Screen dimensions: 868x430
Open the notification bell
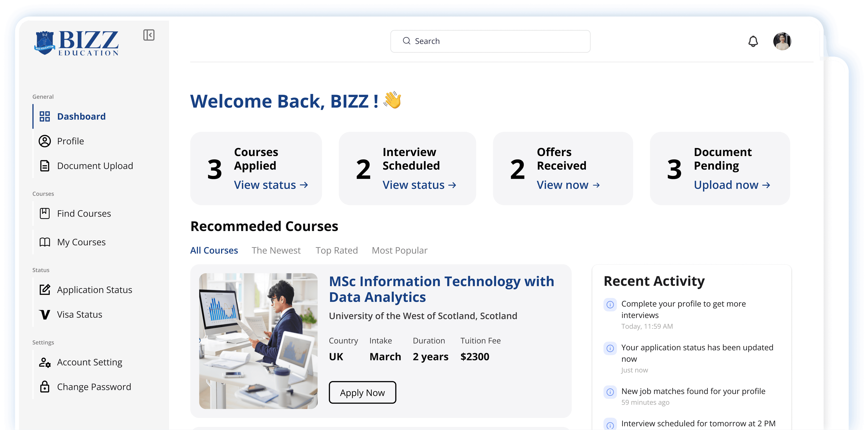click(x=753, y=41)
